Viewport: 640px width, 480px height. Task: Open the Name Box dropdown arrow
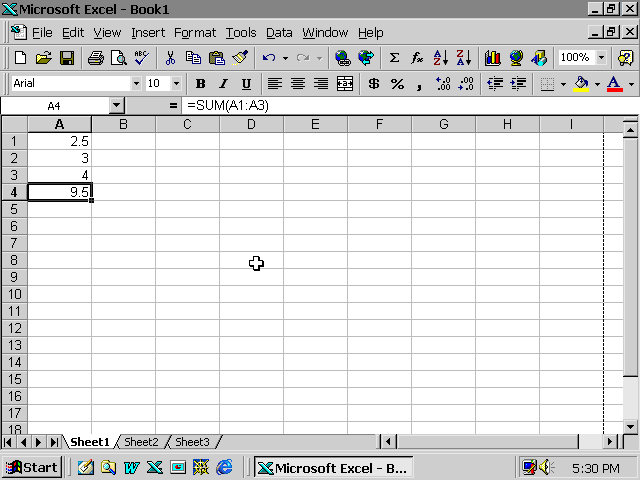coord(116,105)
